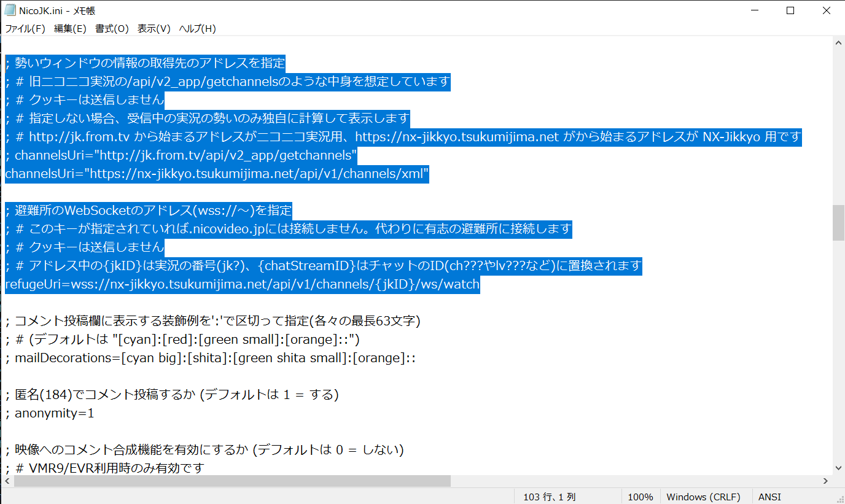Click line '; 匿名(184)でコメント投稿するか'
845x504 pixels.
(172, 395)
